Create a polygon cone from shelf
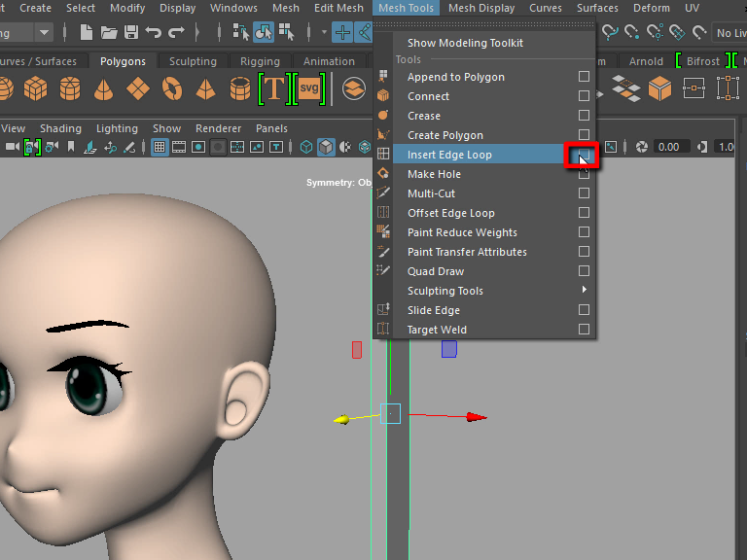The height and width of the screenshot is (560, 747). [x=103, y=90]
